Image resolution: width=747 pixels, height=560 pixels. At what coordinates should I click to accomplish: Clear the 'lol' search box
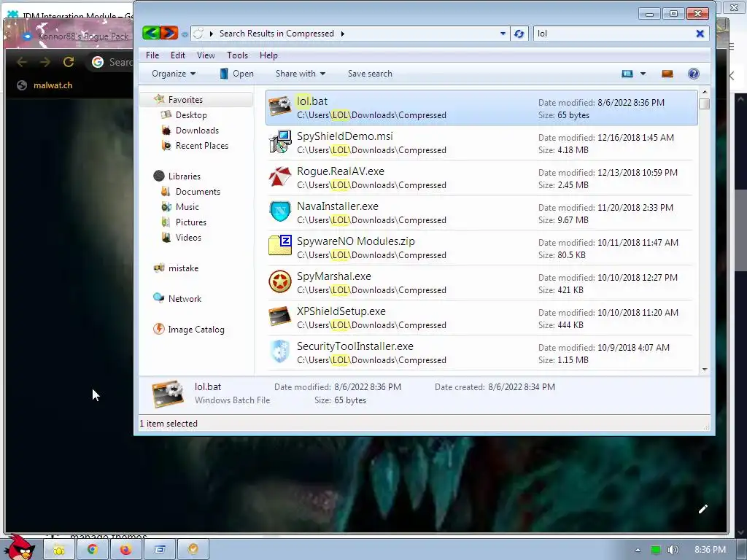point(700,34)
